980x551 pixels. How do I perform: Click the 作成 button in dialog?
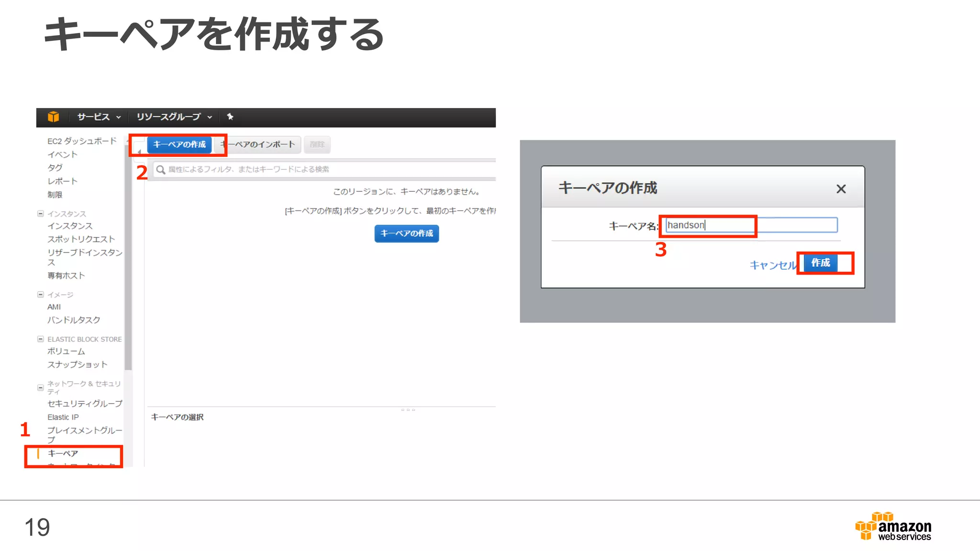tap(820, 263)
